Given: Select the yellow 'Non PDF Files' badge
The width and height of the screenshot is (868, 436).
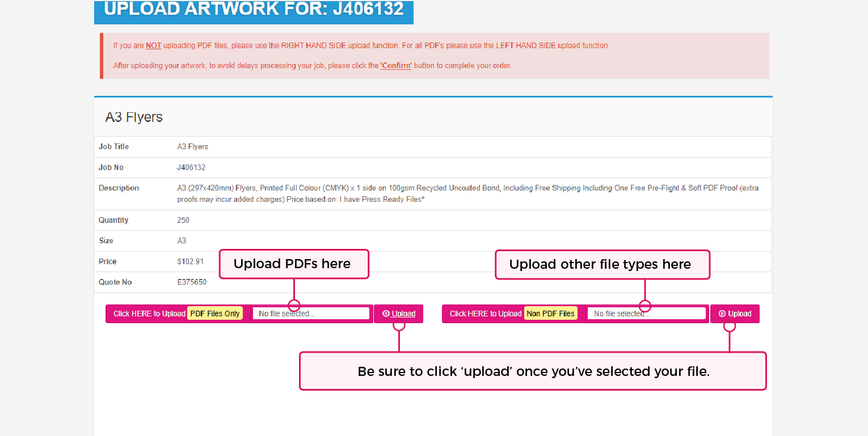Looking at the screenshot, I should coord(550,313).
